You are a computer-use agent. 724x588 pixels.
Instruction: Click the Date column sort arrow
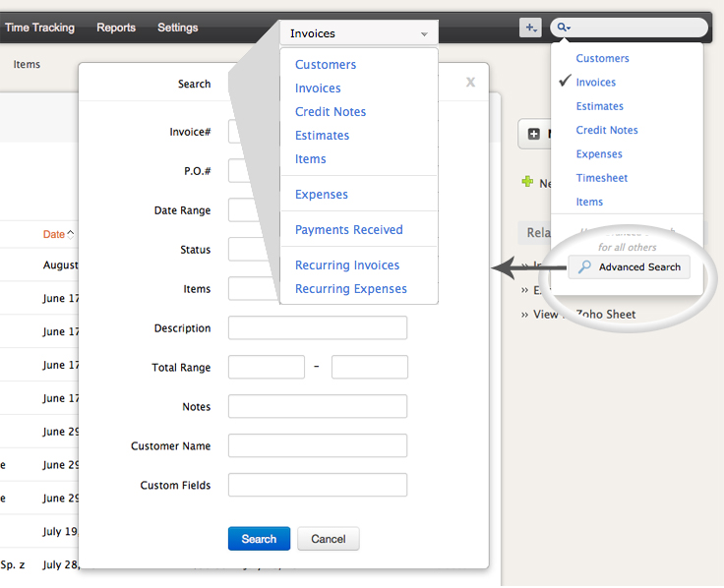pyautogui.click(x=71, y=234)
